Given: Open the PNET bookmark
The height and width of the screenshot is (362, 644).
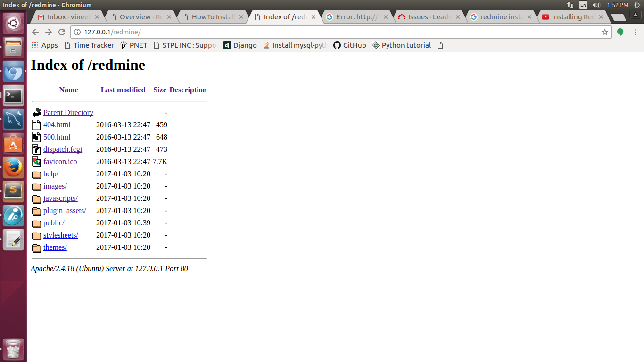Looking at the screenshot, I should [x=133, y=45].
